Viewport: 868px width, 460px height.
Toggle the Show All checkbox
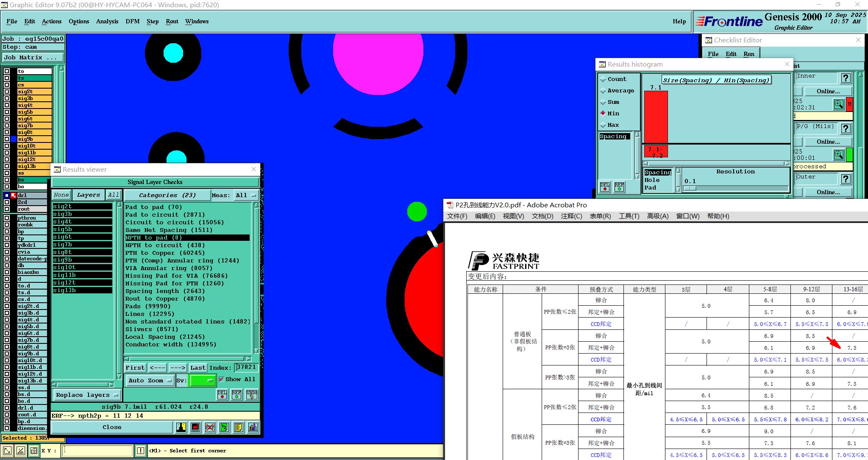pyautogui.click(x=221, y=379)
